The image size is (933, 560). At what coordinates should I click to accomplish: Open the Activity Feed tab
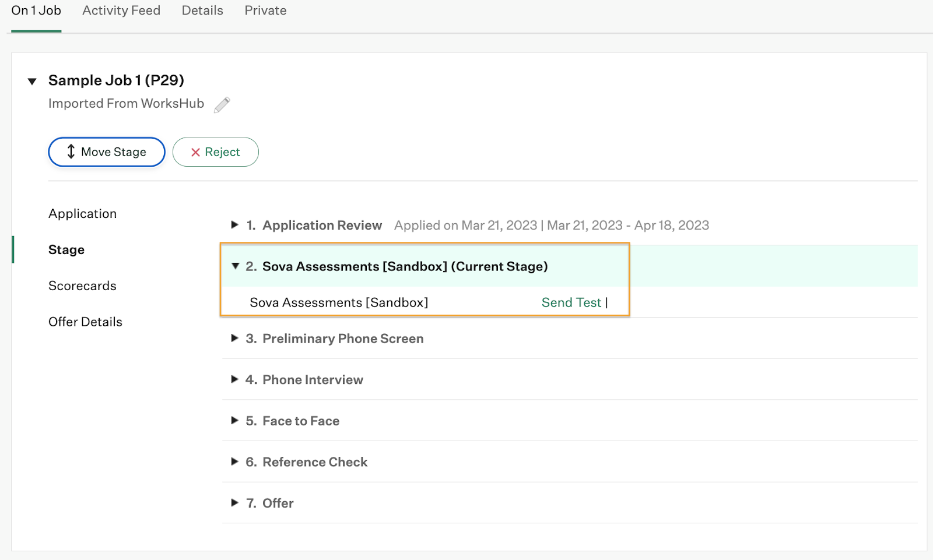121,10
